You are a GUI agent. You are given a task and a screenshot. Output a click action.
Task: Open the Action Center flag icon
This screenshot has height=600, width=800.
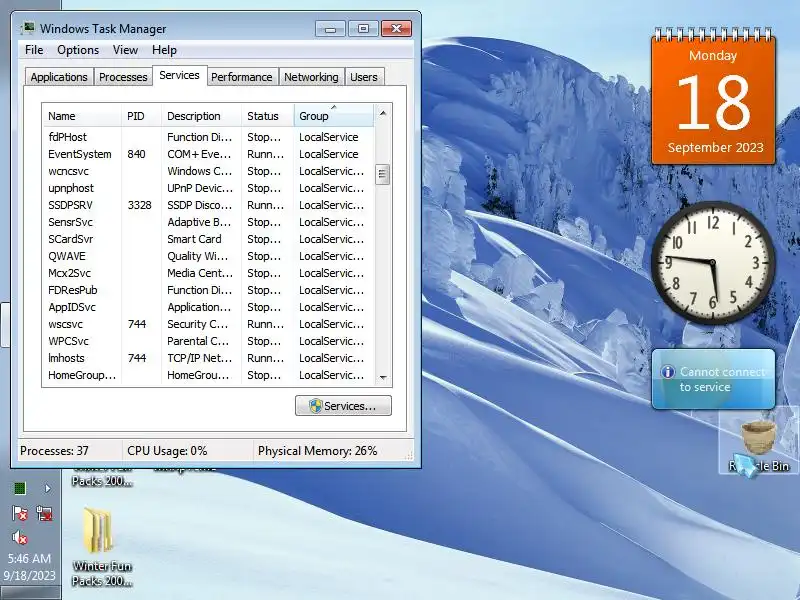19,513
